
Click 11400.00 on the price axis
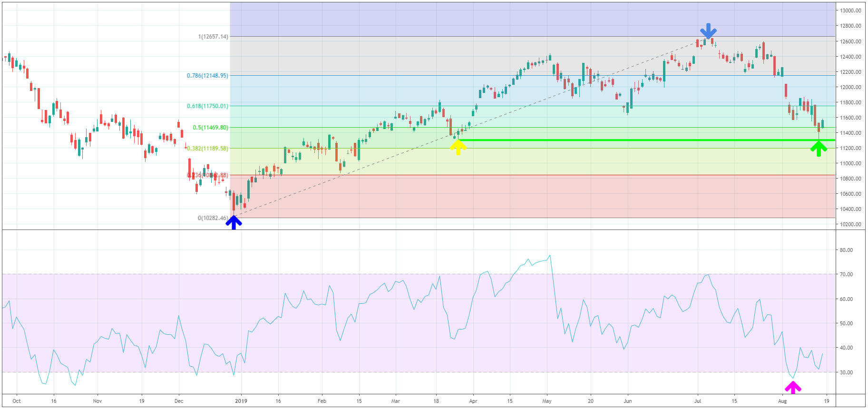(x=850, y=133)
